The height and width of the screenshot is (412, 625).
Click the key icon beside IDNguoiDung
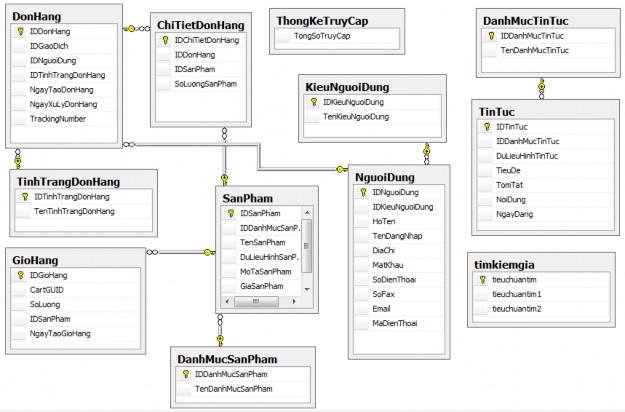coord(363,192)
